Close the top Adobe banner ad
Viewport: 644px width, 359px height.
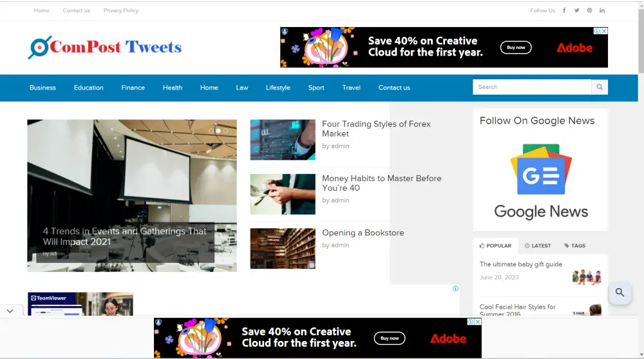(604, 31)
